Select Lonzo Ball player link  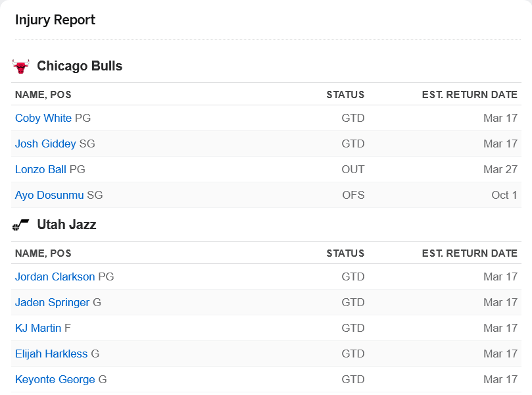click(41, 169)
